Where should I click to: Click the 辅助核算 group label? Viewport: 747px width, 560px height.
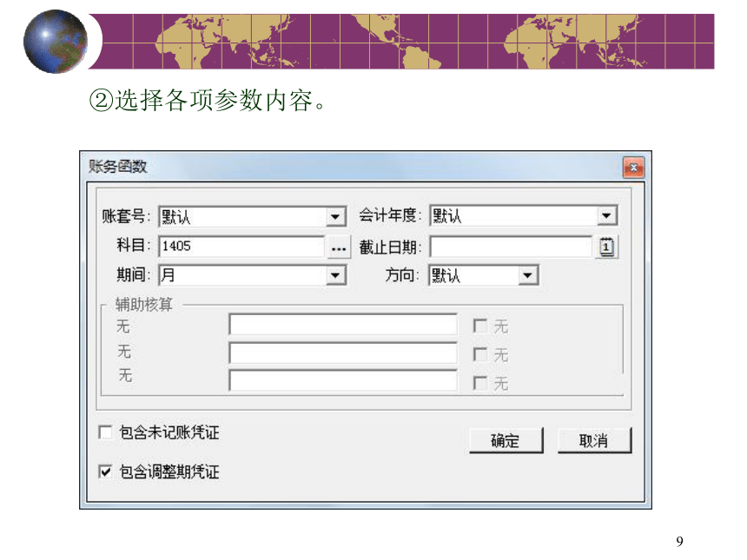[x=144, y=304]
